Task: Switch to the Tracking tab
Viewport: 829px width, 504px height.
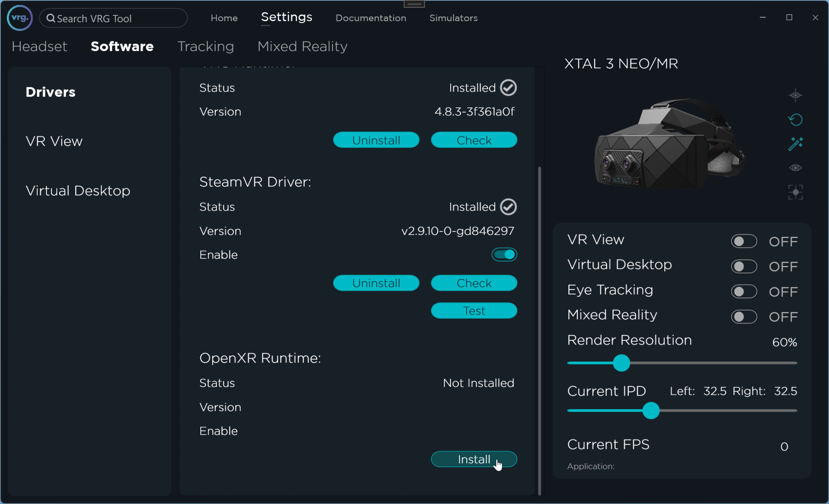Action: 205,47
